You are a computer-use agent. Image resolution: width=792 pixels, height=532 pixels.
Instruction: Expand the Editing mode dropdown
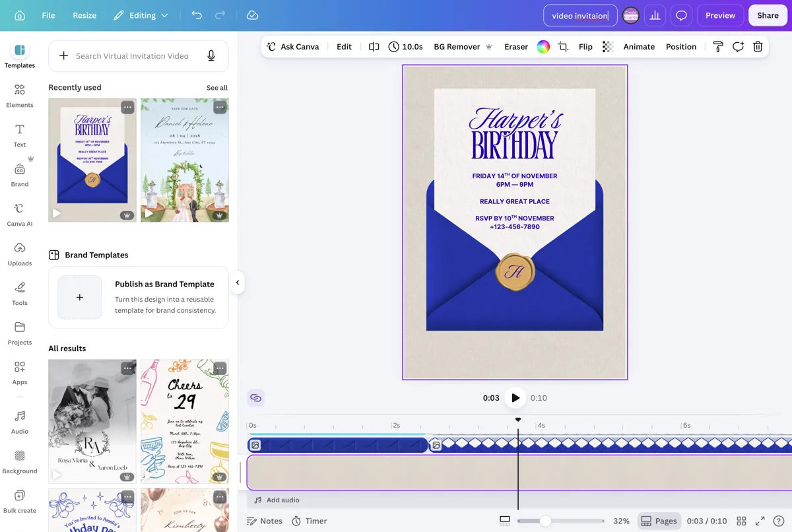(141, 15)
